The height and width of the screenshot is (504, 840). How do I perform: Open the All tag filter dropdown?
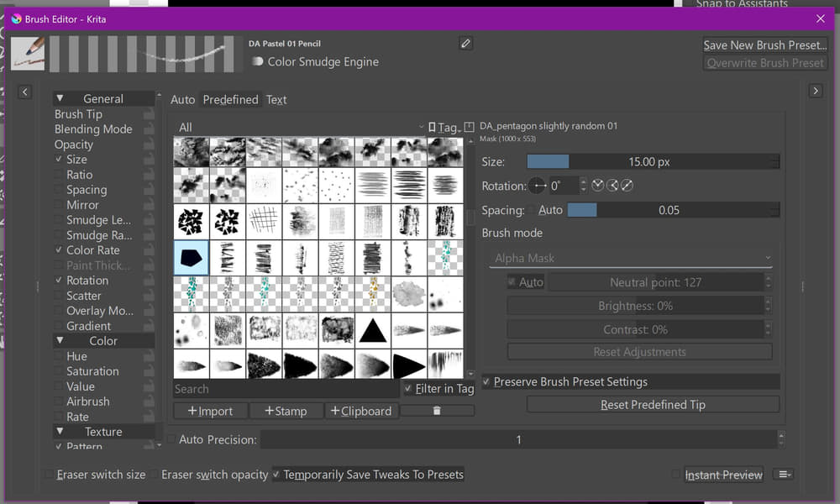click(300, 128)
